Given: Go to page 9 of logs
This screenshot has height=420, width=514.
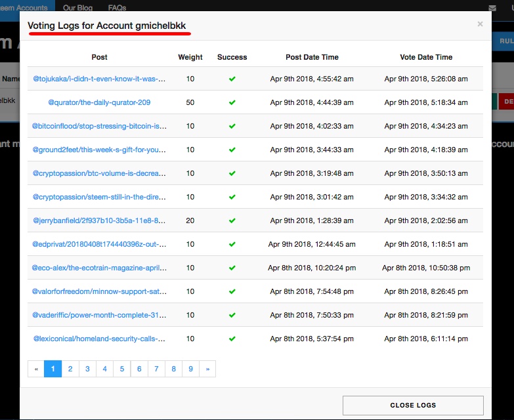Looking at the screenshot, I should click(x=191, y=369).
